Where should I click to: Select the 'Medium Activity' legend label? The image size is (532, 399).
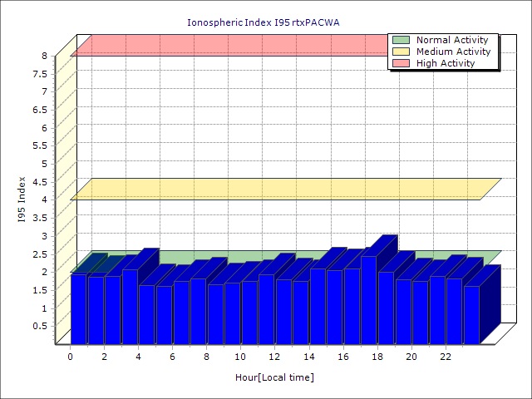coord(453,52)
